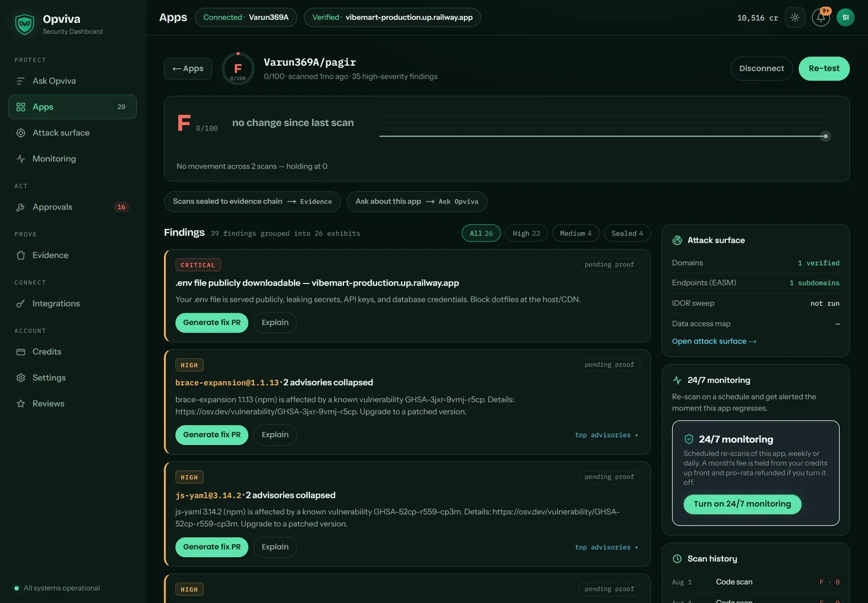
Task: Go back to Apps list
Action: point(188,69)
